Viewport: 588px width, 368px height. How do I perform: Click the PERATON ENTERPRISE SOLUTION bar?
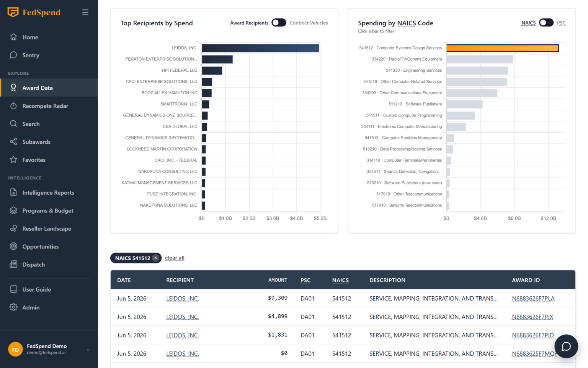[217, 59]
